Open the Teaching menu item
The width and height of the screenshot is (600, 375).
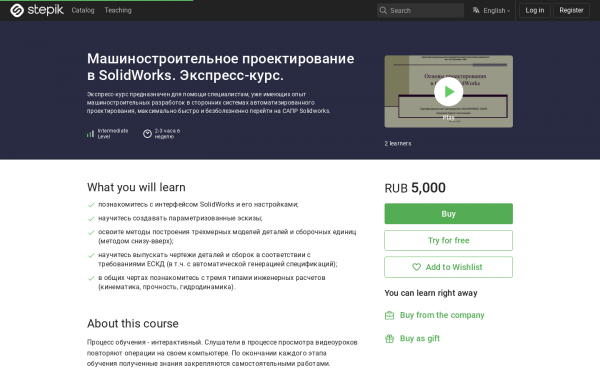pyautogui.click(x=118, y=10)
